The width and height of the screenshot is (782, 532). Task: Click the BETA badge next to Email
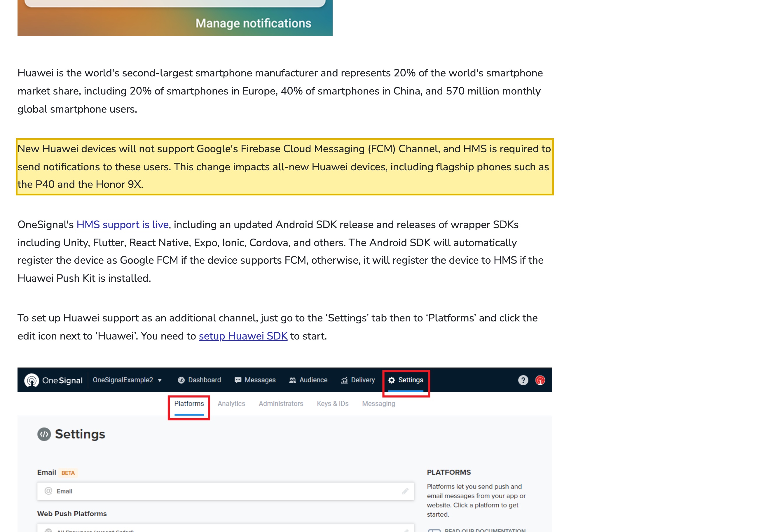pyautogui.click(x=68, y=473)
